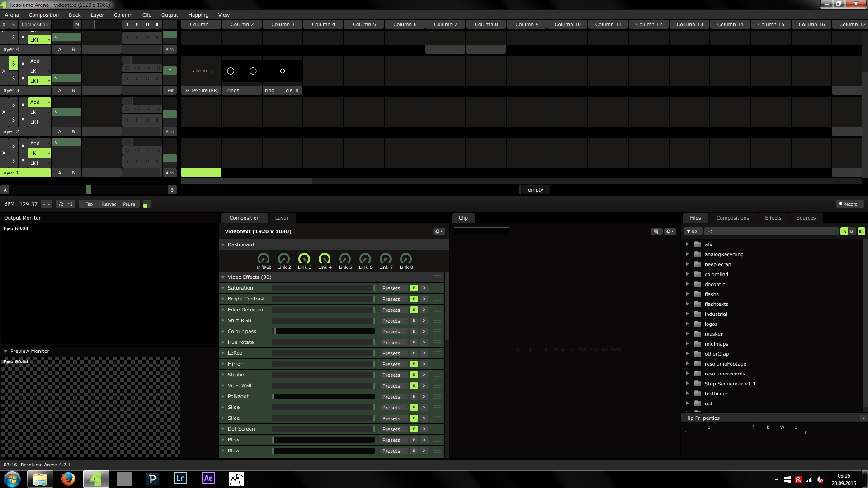Toggle file browser list view icon
Viewport: 868px width, 488px height.
point(861,231)
